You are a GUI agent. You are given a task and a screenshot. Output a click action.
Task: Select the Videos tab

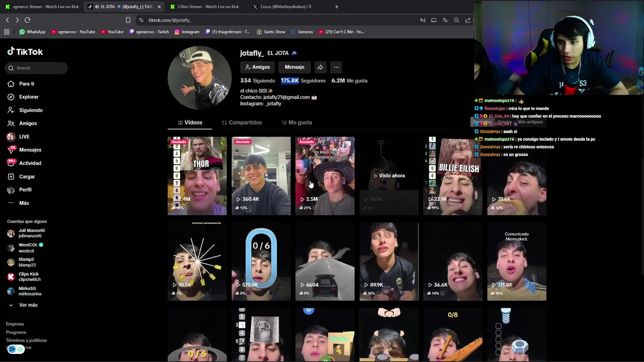click(190, 123)
